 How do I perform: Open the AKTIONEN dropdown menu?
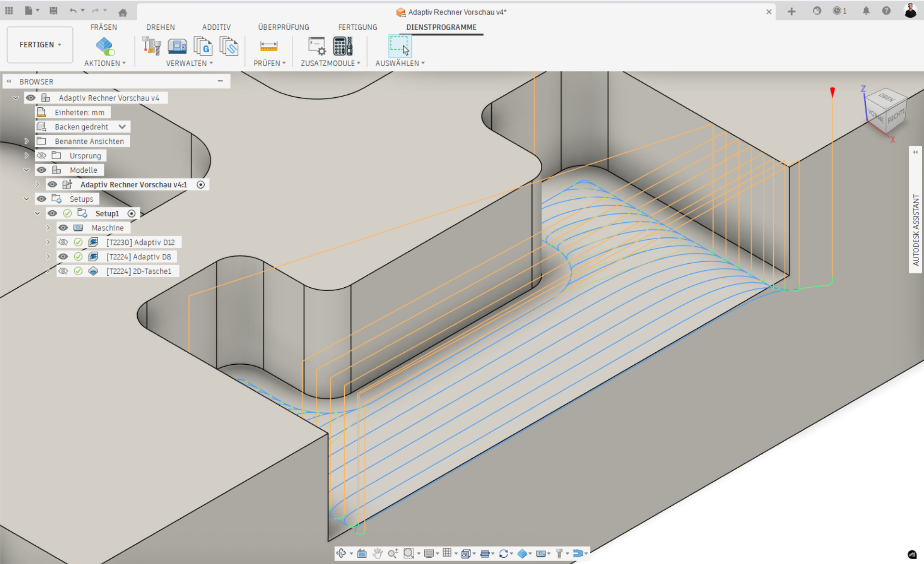pos(105,63)
